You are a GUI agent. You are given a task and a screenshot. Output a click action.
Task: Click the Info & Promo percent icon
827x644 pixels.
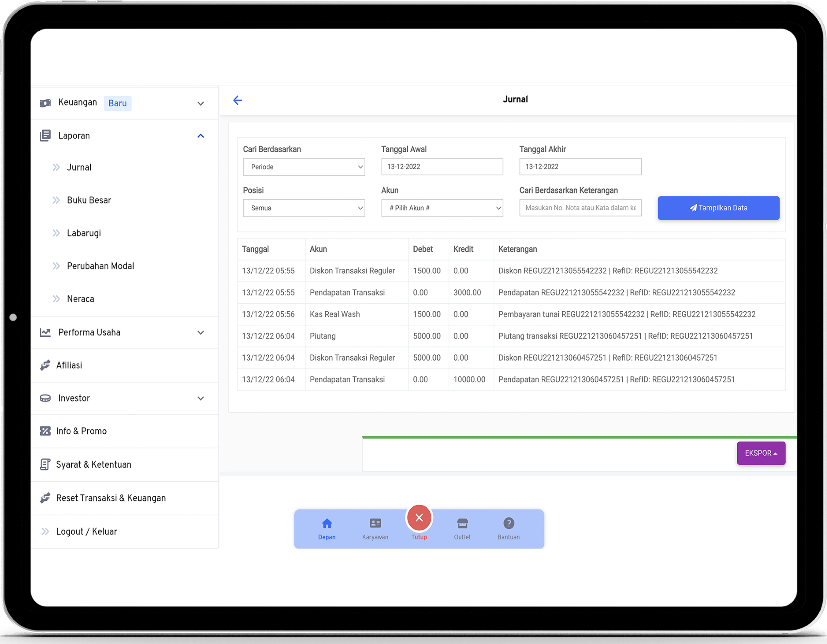(45, 431)
